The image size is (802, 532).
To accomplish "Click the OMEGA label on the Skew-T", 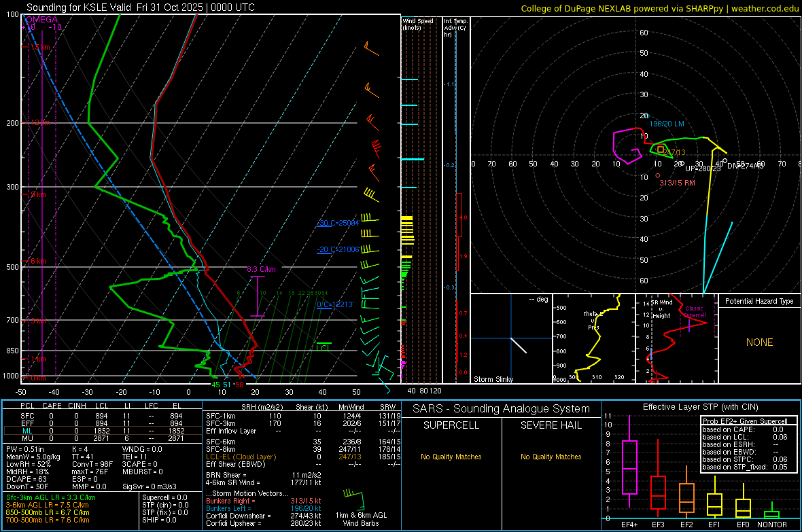I will click(41, 20).
